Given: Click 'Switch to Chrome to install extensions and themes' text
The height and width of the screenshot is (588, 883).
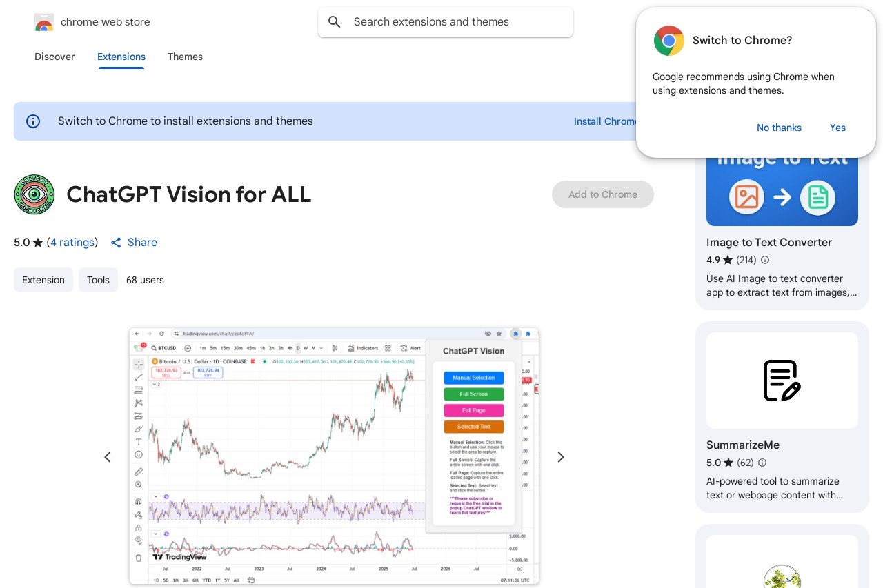Looking at the screenshot, I should tap(186, 121).
